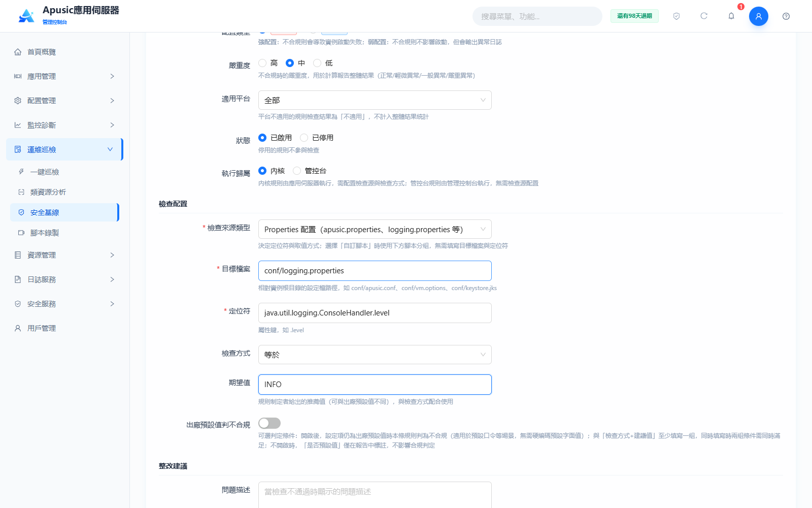Screen dimensions: 812x508
Task: Click the shield icon for 安全服務
Action: pyautogui.click(x=18, y=304)
